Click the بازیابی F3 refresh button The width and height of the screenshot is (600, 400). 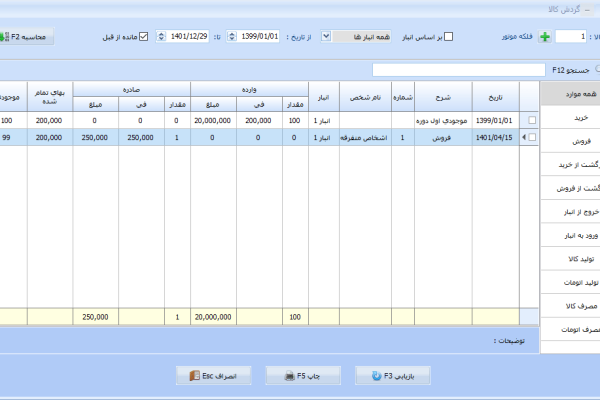tap(393, 376)
